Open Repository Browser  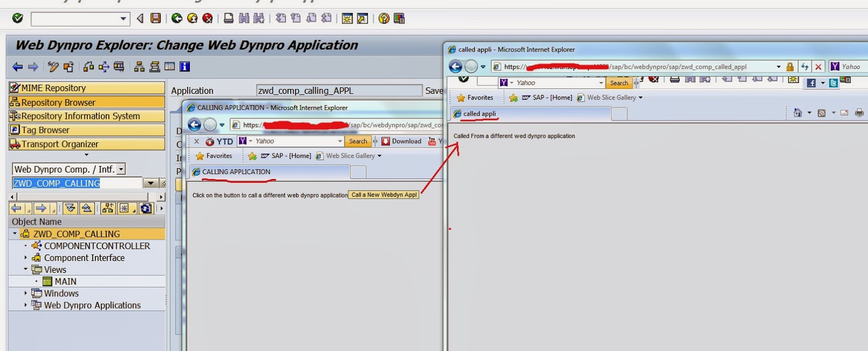tap(87, 102)
